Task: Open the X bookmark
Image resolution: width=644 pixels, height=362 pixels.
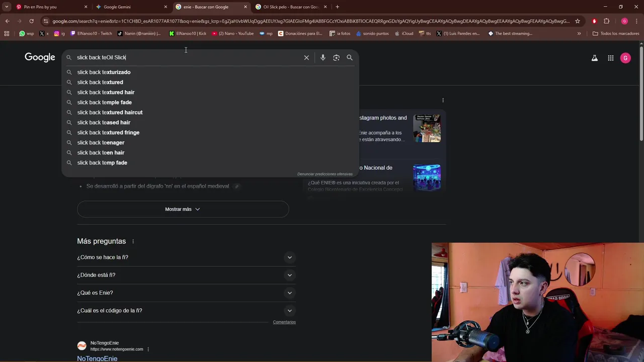Action: pos(44,34)
